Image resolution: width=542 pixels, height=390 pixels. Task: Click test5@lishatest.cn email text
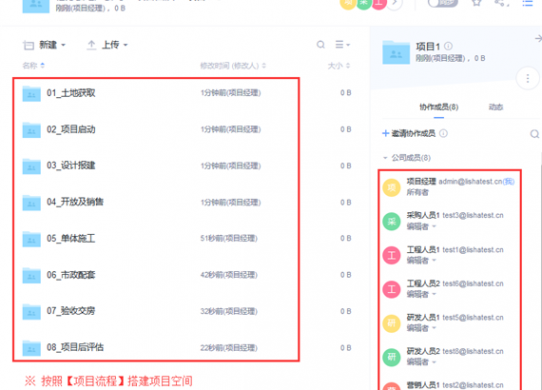[473, 317]
